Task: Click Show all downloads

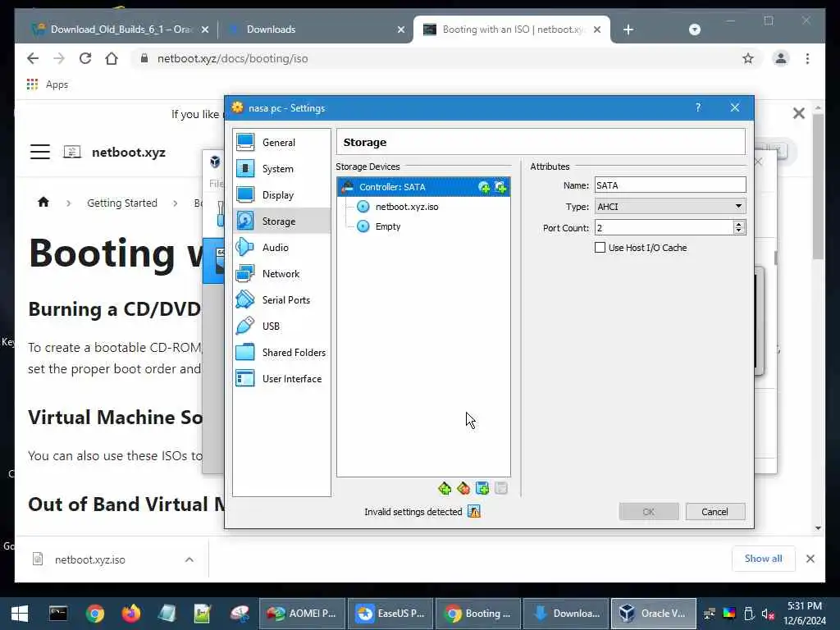Action: (x=763, y=559)
